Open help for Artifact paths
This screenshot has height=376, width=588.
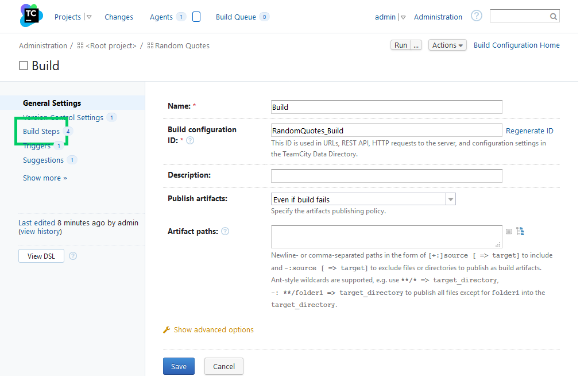(x=225, y=231)
